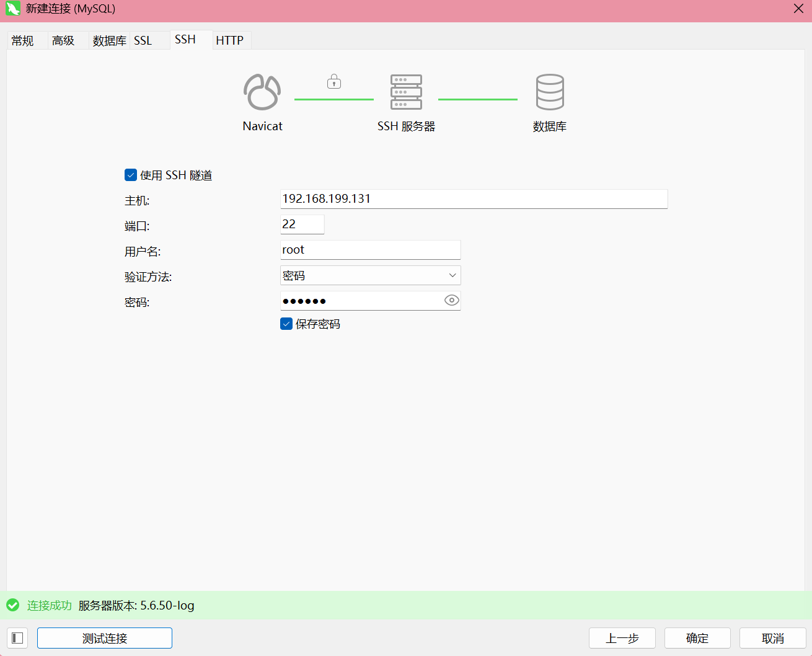Toggle the 保存密码 checkbox
812x656 pixels.
pos(286,324)
